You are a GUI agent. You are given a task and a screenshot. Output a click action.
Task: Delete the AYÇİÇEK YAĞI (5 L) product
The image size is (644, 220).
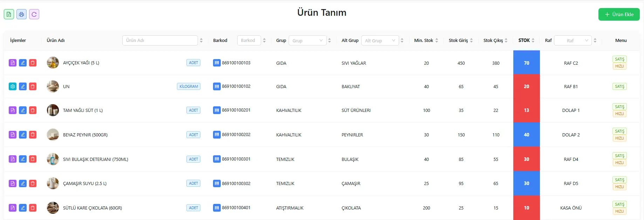click(x=33, y=63)
